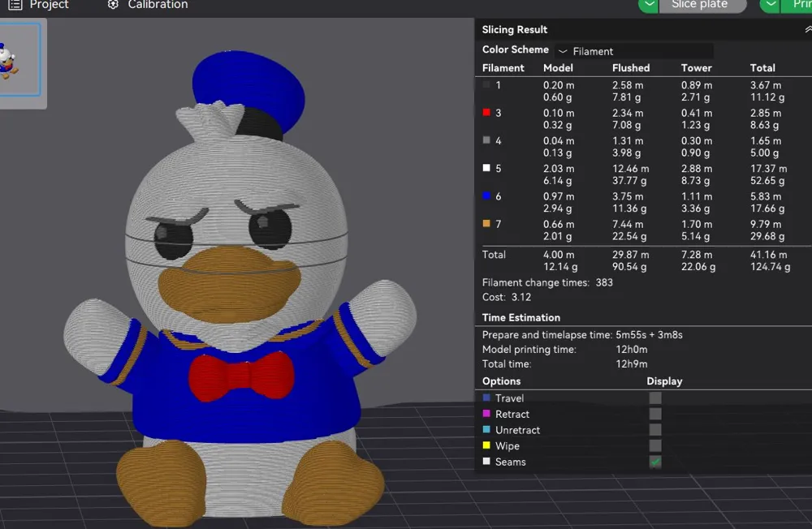Click the Retract magenta legend icon
Screen dimensions: 812x529
486,414
